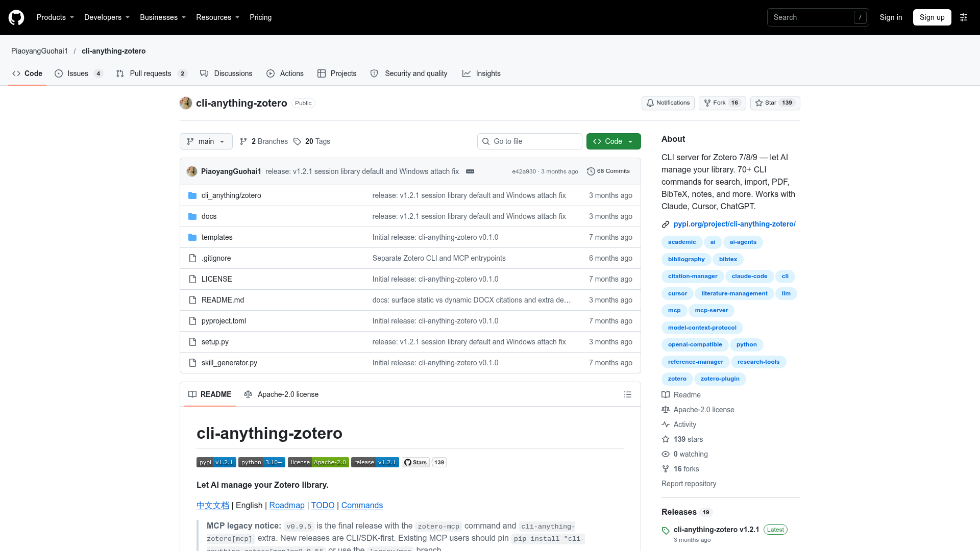Open the 16 forks sidebar link
Screen dimensions: 980x551
click(x=680, y=469)
